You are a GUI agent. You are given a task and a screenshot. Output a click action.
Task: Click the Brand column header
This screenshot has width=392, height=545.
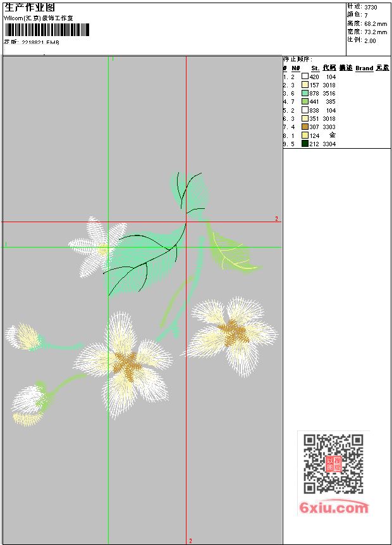(364, 68)
